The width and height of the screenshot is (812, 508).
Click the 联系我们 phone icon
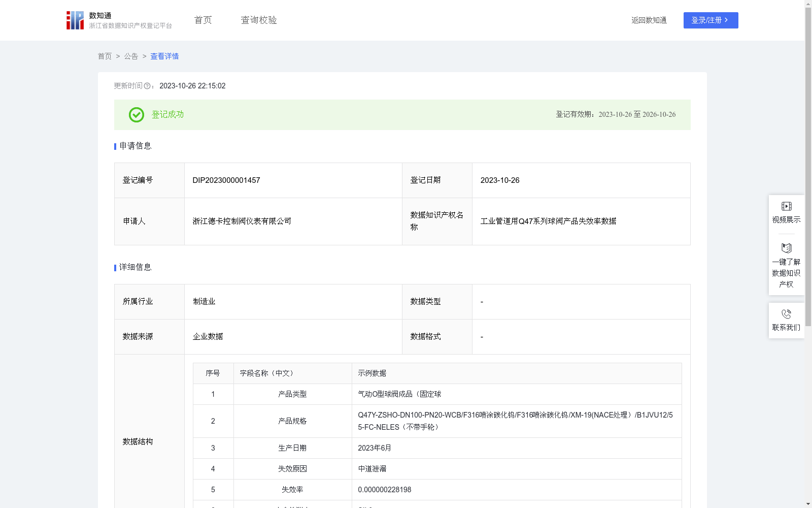point(786,314)
